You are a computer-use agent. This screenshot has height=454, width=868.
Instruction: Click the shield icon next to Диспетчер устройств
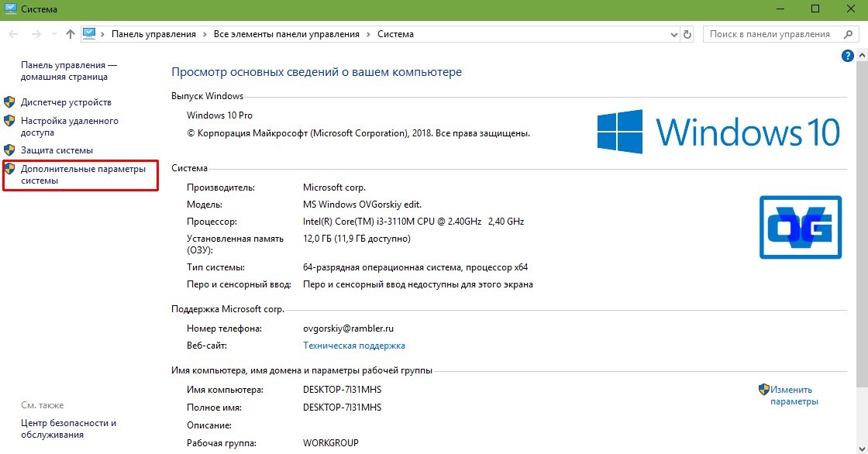(9, 101)
